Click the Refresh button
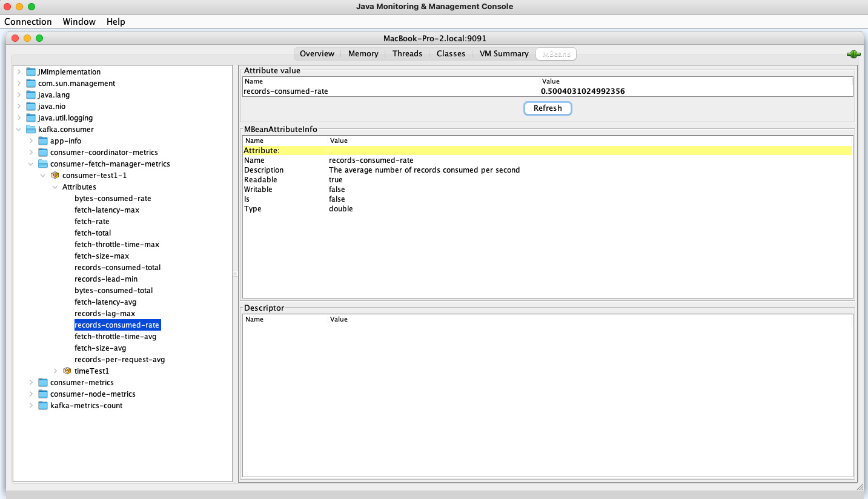Screen dimensions: 868x499 tap(547, 108)
